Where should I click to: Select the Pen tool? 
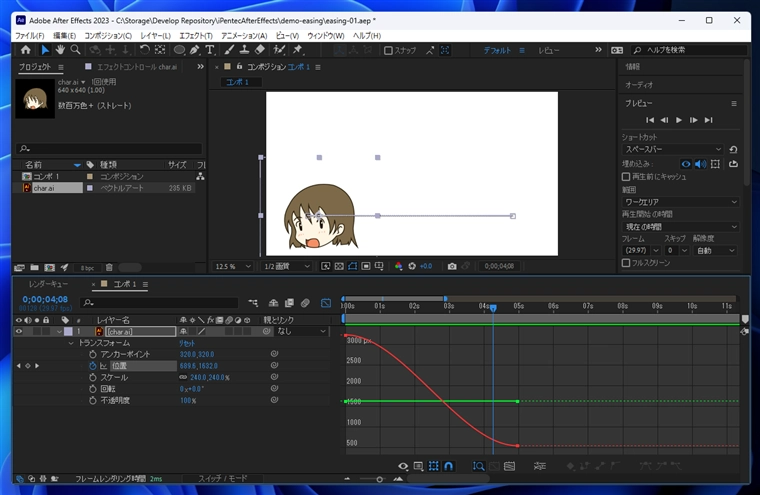tap(194, 49)
